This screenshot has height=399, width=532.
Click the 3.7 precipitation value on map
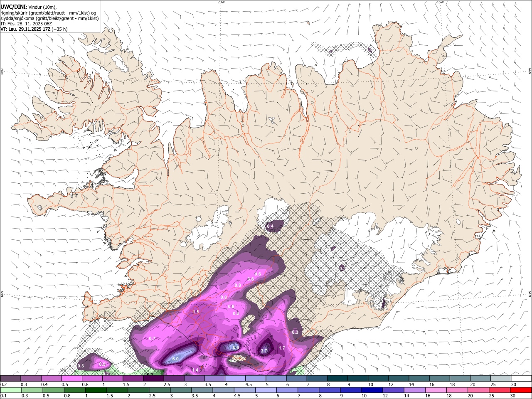pyautogui.click(x=264, y=351)
